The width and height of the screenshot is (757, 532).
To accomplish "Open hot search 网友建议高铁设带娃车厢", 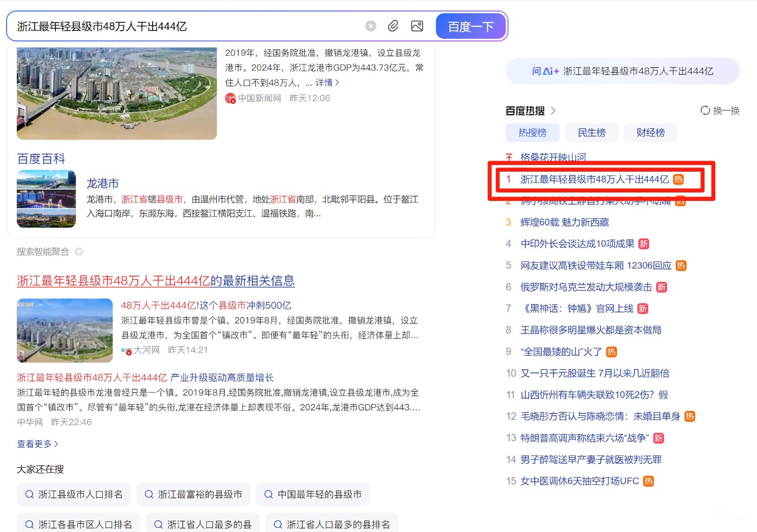I will tap(596, 265).
